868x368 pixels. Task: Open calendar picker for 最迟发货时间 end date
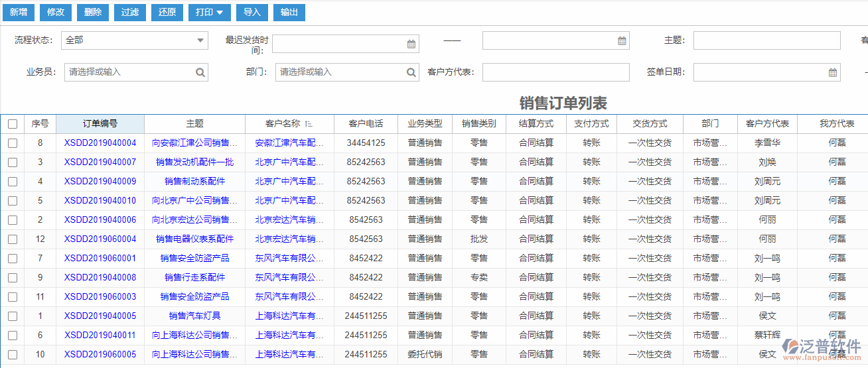pos(622,41)
